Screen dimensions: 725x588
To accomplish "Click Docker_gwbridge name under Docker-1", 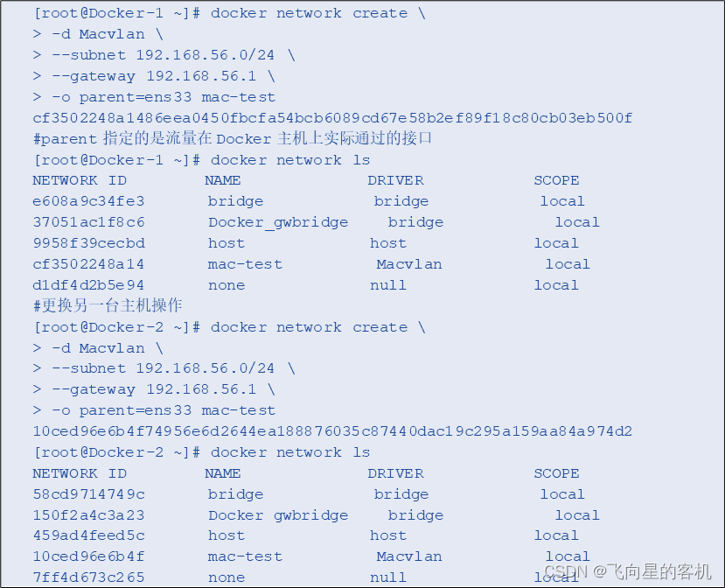I will click(x=278, y=222).
